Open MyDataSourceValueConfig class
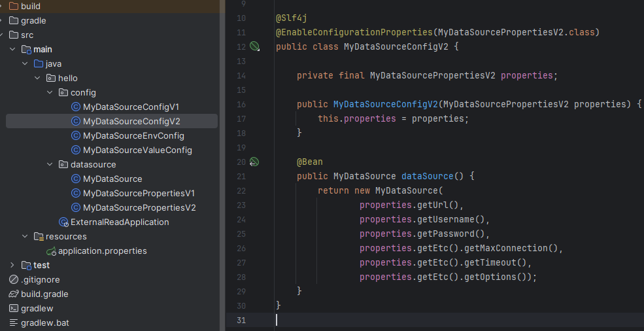The width and height of the screenshot is (644, 331). click(137, 150)
